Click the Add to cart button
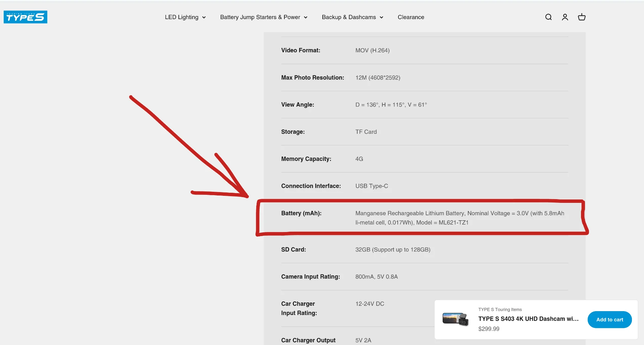 [x=609, y=320]
